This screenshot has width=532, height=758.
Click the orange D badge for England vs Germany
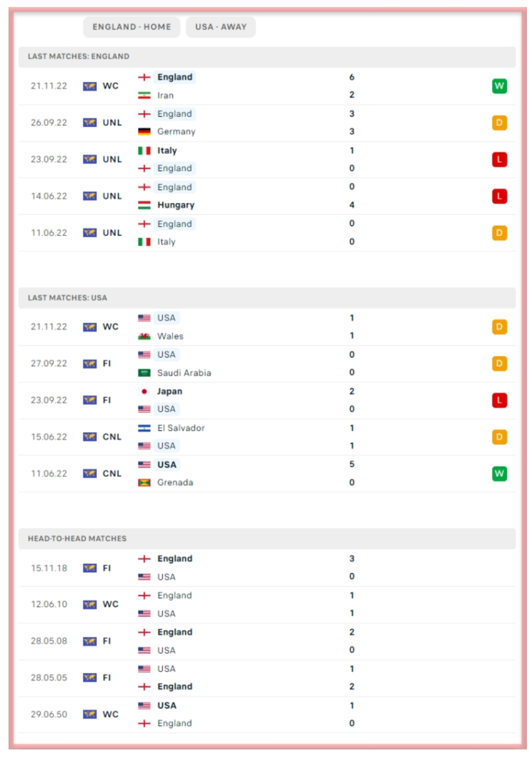[x=499, y=123]
